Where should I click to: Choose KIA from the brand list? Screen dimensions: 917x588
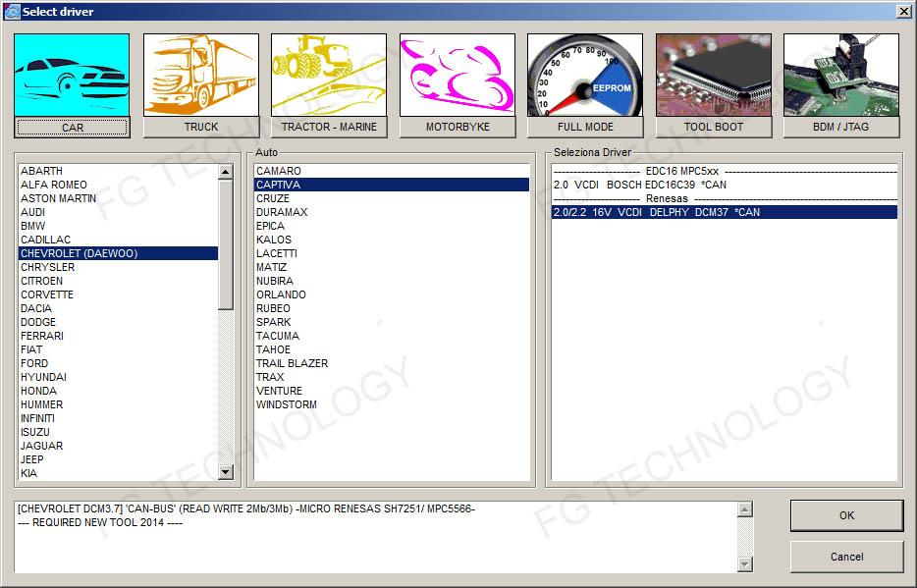point(118,473)
